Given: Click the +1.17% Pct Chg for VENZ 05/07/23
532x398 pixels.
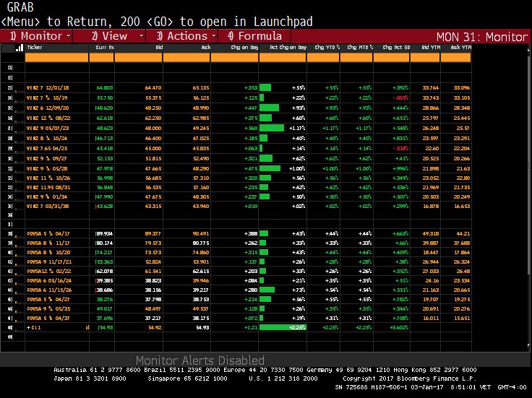Looking at the screenshot, I should coord(297,129).
